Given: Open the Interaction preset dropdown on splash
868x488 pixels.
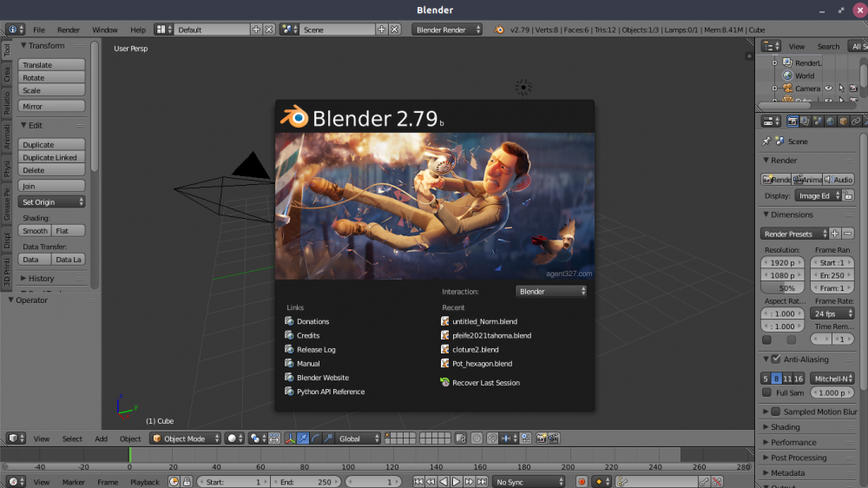Looking at the screenshot, I should (551, 292).
